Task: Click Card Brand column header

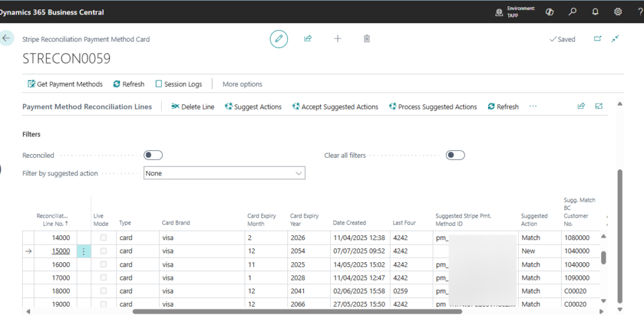Action: pos(176,223)
